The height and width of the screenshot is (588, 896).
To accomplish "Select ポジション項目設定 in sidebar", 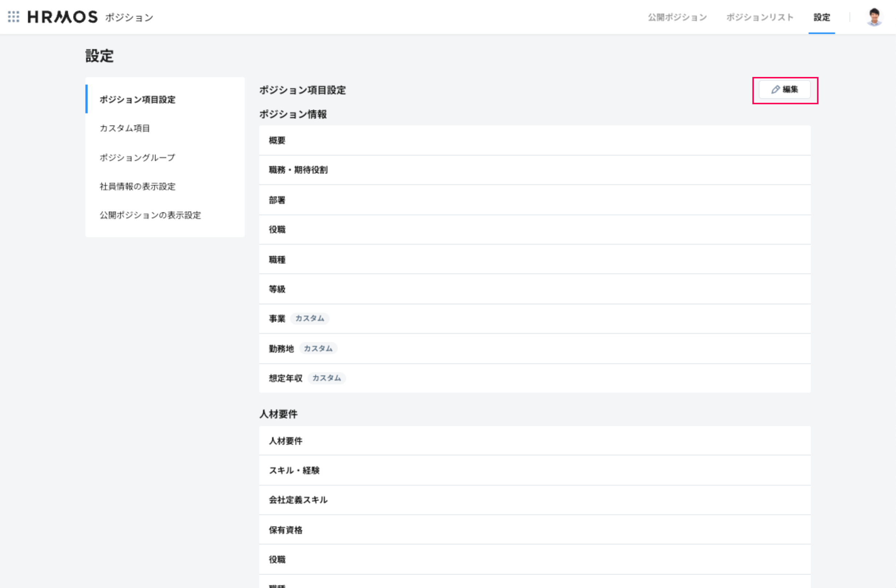I will pos(137,99).
